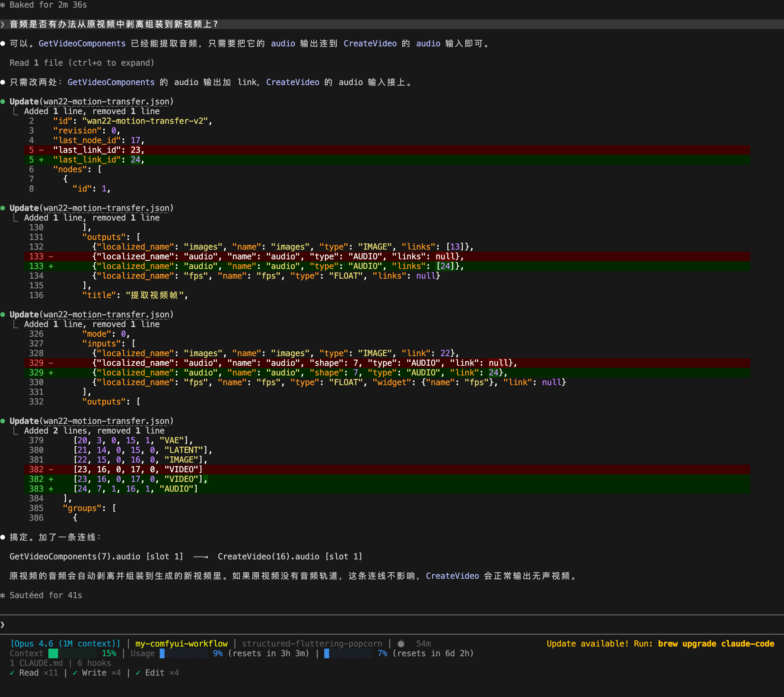
Task: Click the green checkmark beside Read
Action: pyautogui.click(x=12, y=673)
